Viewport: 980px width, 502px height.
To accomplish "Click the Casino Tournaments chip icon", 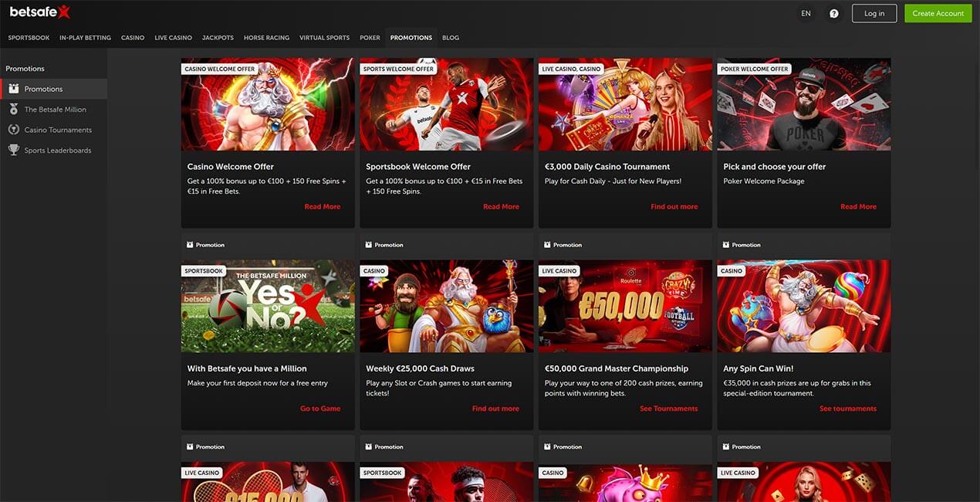I will pyautogui.click(x=14, y=130).
